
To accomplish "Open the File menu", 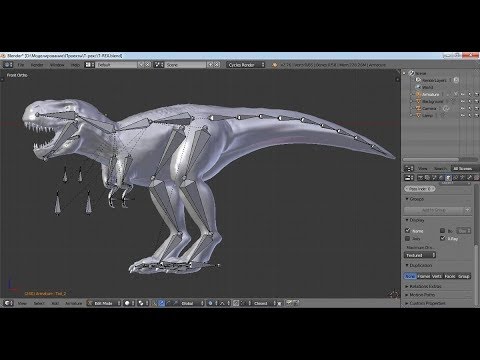I will click(21, 65).
